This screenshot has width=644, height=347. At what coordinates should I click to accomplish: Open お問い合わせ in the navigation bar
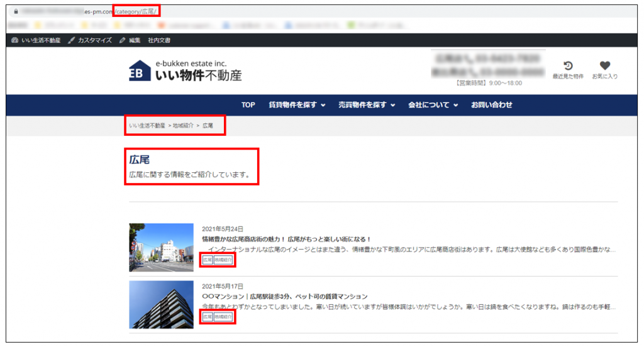coord(492,105)
